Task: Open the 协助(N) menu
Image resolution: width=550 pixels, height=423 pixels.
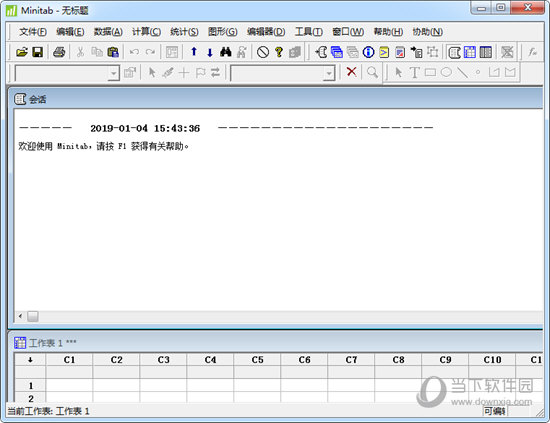Action: (x=427, y=32)
